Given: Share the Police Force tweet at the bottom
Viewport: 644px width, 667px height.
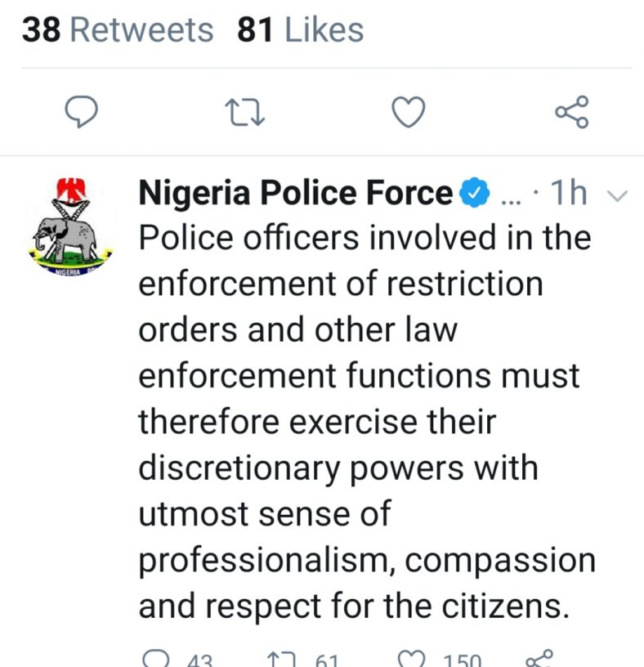Looking at the screenshot, I should tap(539, 658).
